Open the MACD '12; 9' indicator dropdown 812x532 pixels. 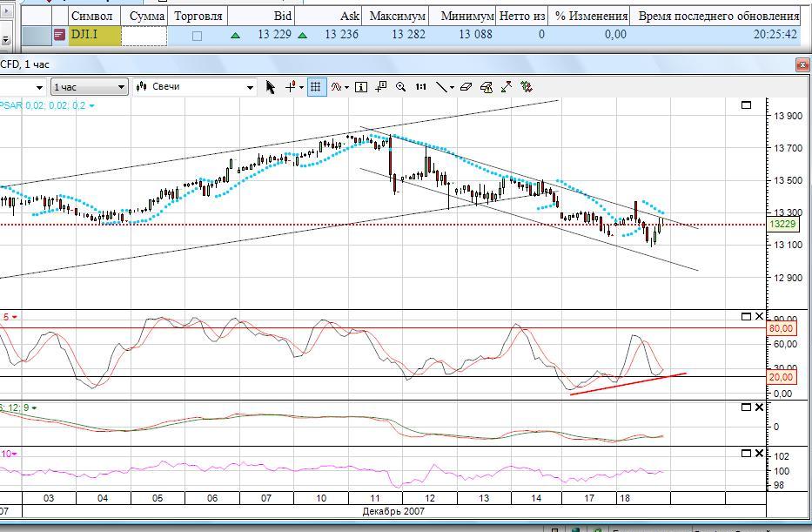click(x=34, y=408)
